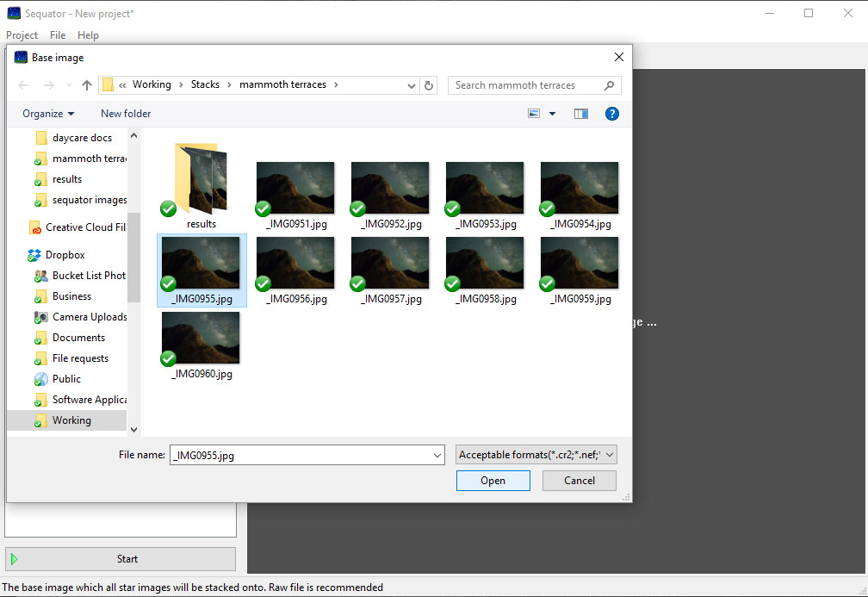868x597 pixels.
Task: Click the Cancel button
Action: coord(579,481)
